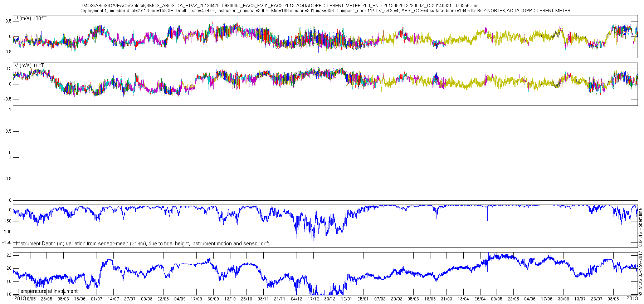The height and width of the screenshot is (304, 644).
Task: Click the 'Temperature at instrument' label
Action: (48, 291)
